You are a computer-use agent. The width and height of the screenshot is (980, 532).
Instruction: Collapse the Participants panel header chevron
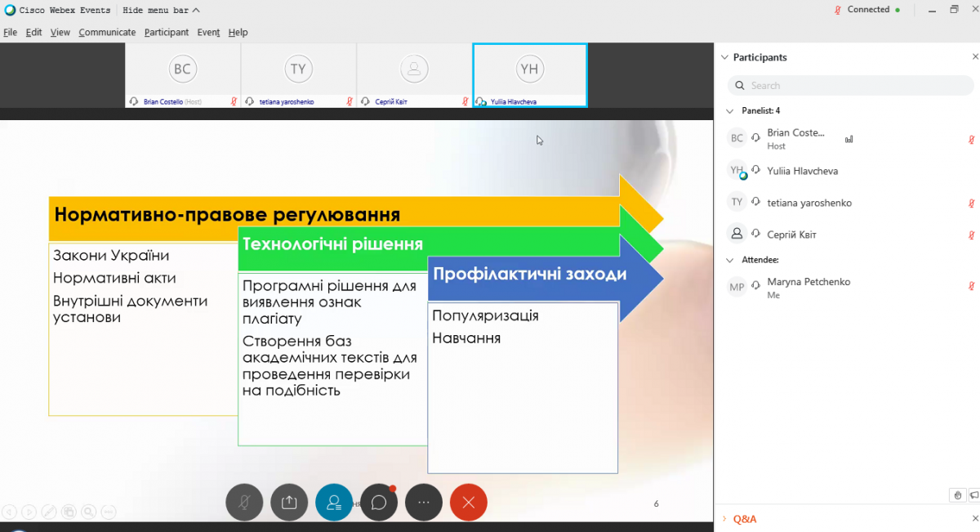(724, 57)
